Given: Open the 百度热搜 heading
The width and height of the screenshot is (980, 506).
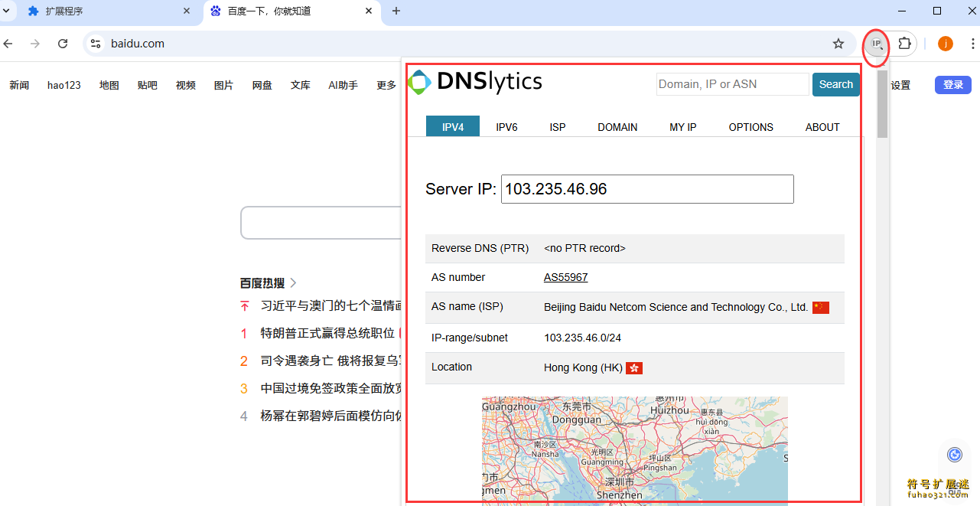Looking at the screenshot, I should pos(262,282).
